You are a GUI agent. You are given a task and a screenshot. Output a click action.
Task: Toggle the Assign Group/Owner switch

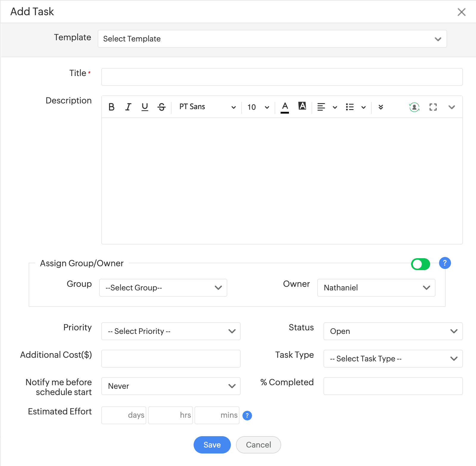click(420, 264)
